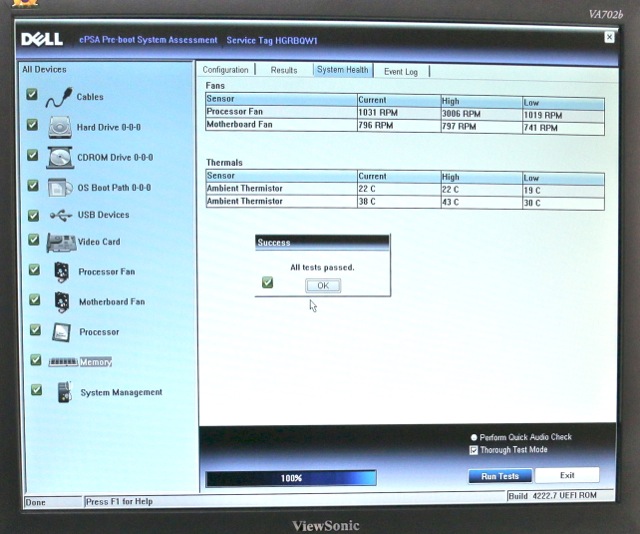Select the Memory item label
This screenshot has height=534, width=640.
[96, 362]
